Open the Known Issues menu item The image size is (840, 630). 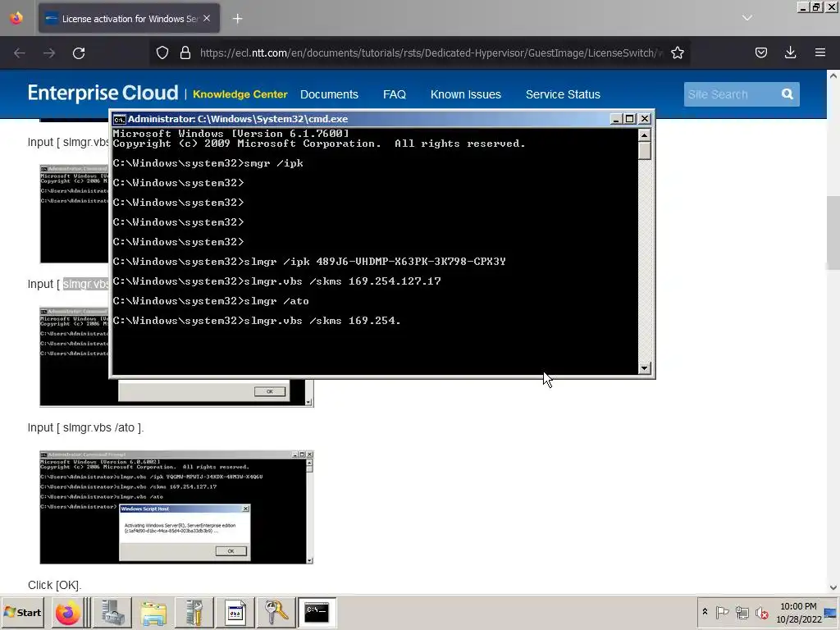tap(466, 94)
